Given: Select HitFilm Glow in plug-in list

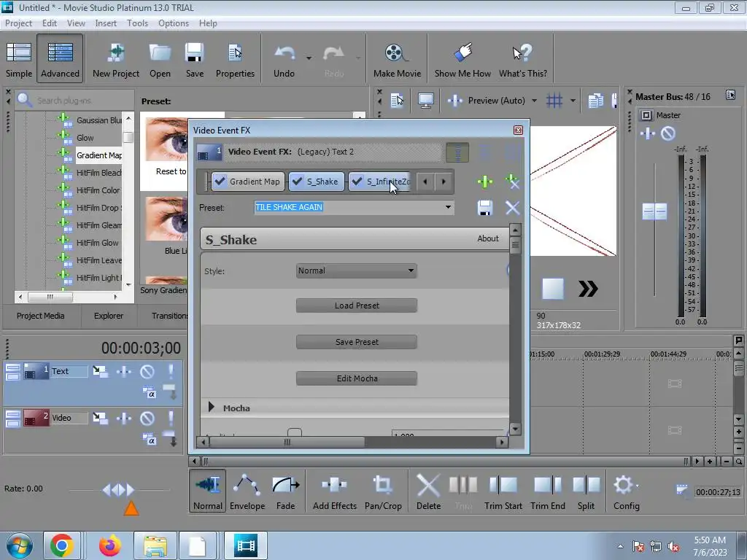Looking at the screenshot, I should pos(98,243).
